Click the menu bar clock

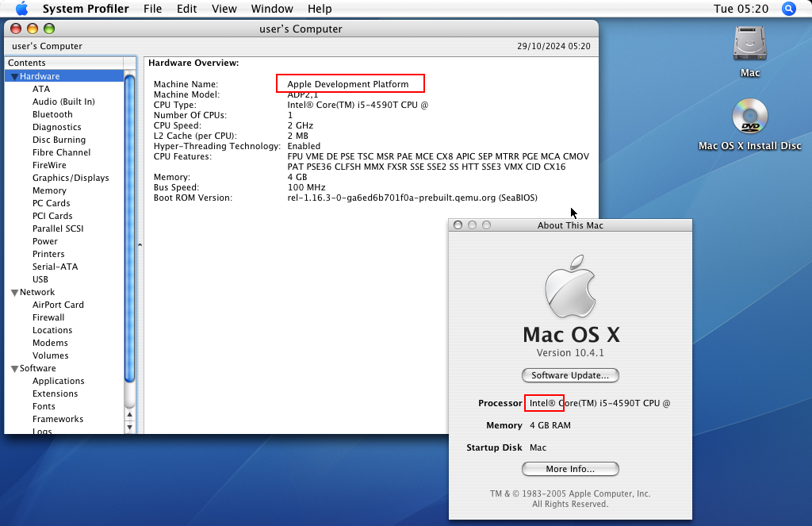coord(741,9)
